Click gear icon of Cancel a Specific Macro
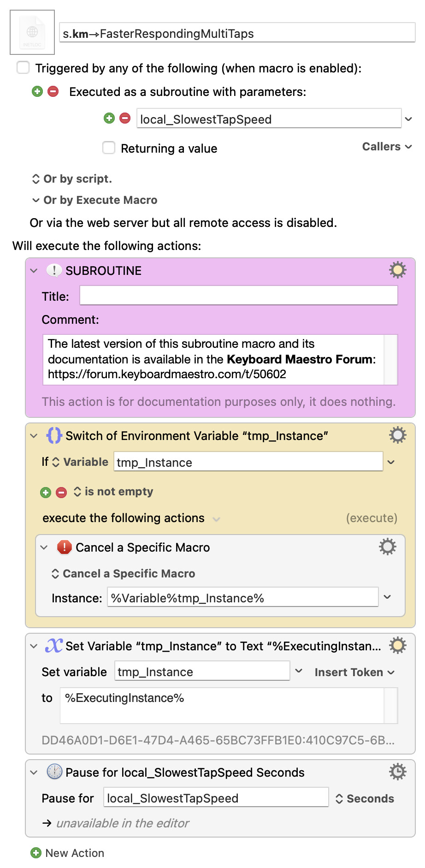This screenshot has width=425, height=868. [x=387, y=547]
